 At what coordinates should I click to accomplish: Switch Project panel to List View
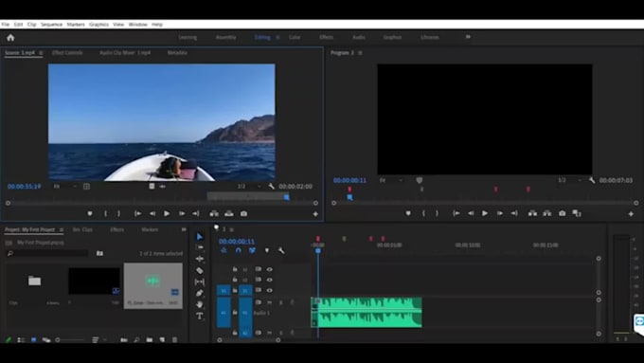[21, 339]
